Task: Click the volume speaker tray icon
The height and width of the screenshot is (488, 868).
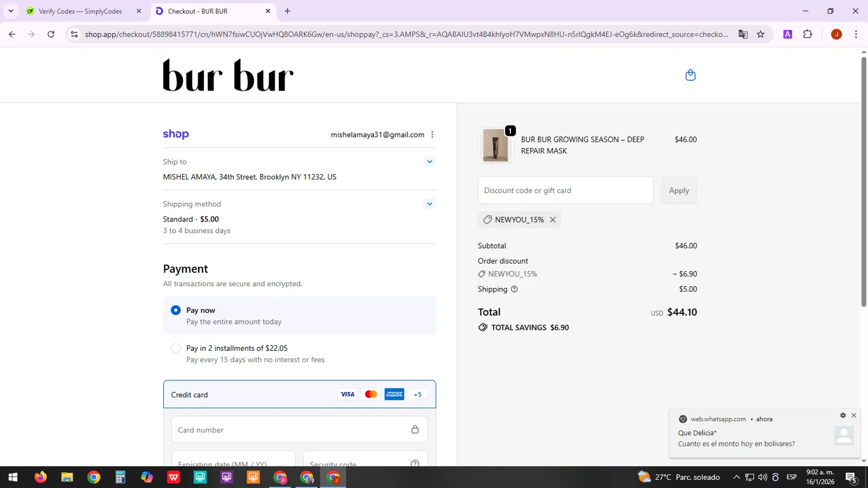Action: coord(762,477)
